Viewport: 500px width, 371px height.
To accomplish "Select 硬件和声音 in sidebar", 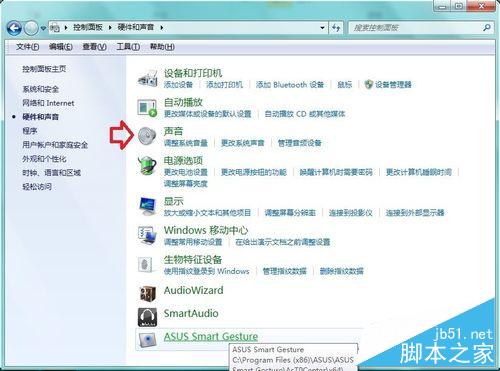I will click(x=40, y=117).
